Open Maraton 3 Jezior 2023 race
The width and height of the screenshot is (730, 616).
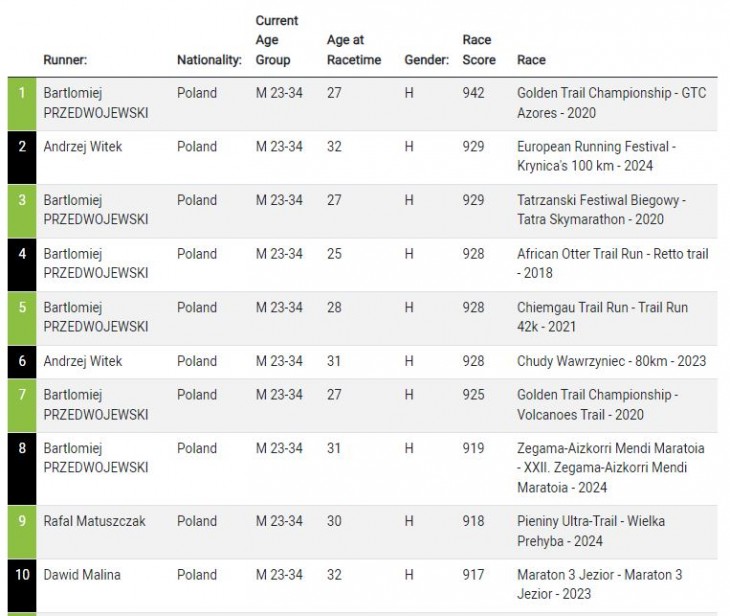pos(599,584)
